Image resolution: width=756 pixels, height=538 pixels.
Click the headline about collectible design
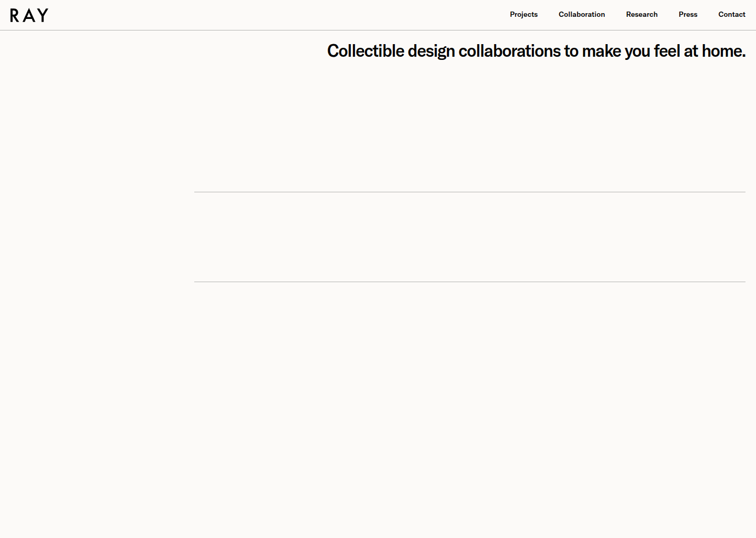click(x=536, y=51)
